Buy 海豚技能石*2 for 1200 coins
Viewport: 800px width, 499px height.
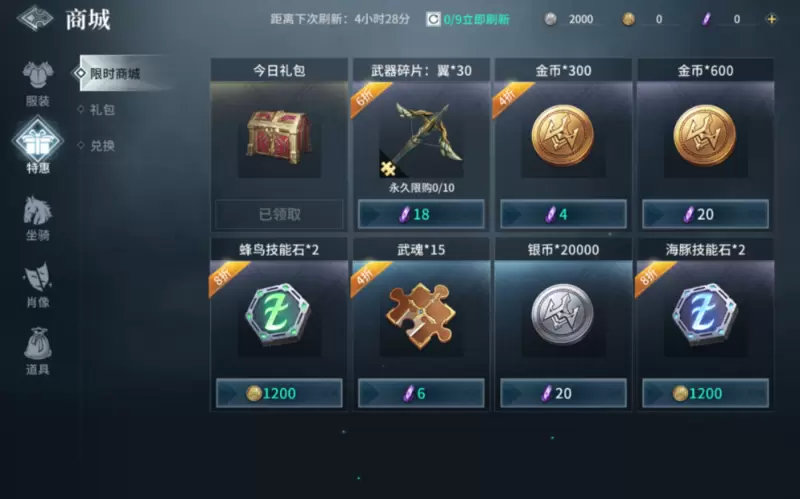click(x=705, y=393)
